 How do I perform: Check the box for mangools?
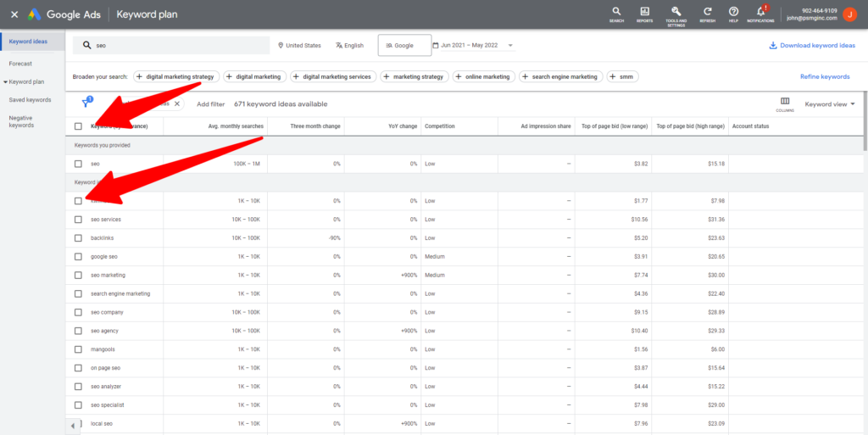[78, 349]
